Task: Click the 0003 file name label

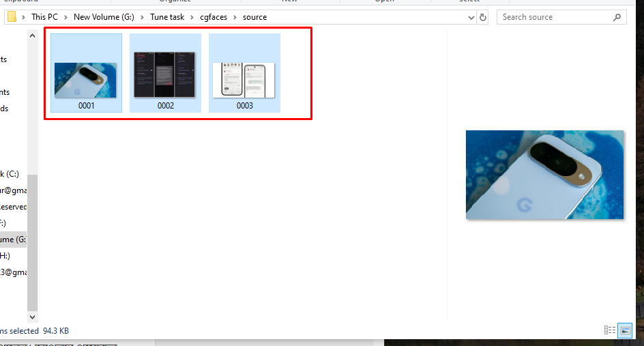Action: click(x=245, y=106)
